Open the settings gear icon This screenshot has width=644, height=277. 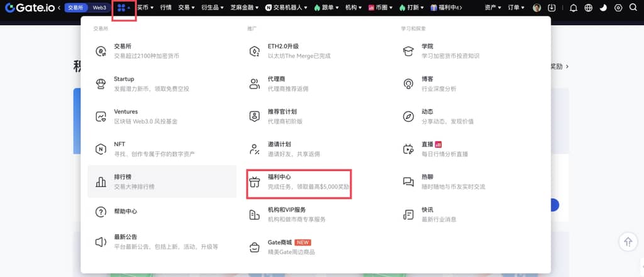(618, 8)
